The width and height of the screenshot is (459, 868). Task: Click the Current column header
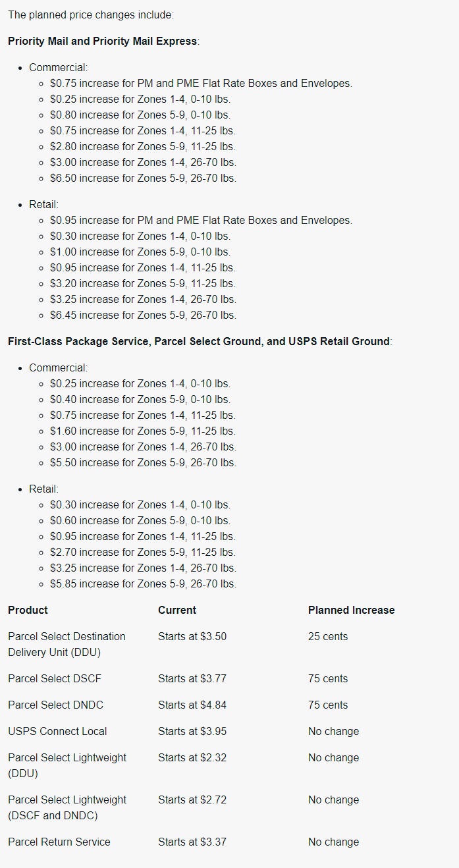point(177,610)
